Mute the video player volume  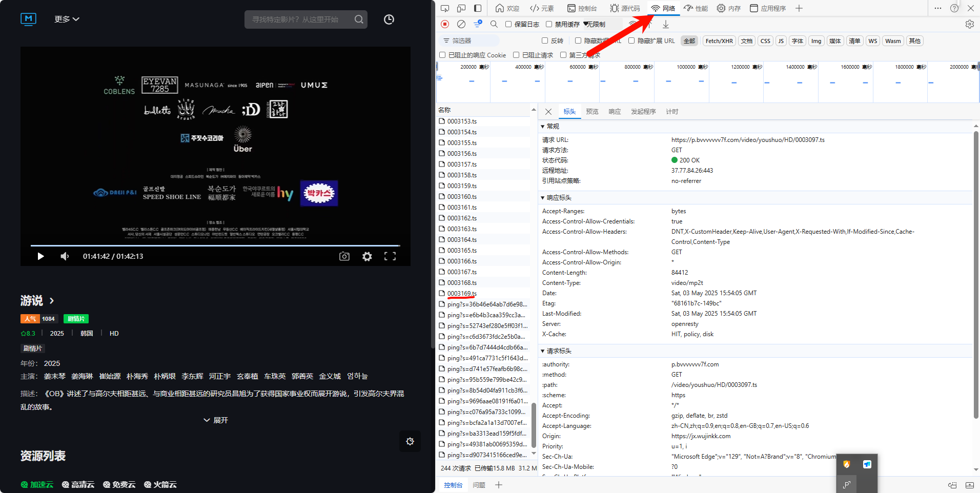pyautogui.click(x=65, y=256)
